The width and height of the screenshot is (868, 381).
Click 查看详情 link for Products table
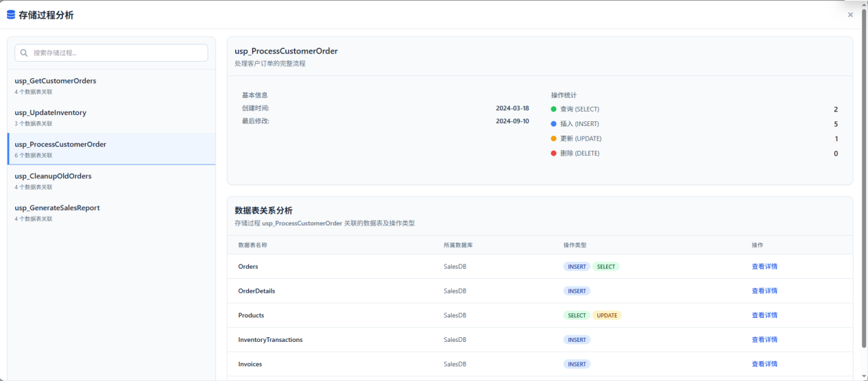click(764, 315)
